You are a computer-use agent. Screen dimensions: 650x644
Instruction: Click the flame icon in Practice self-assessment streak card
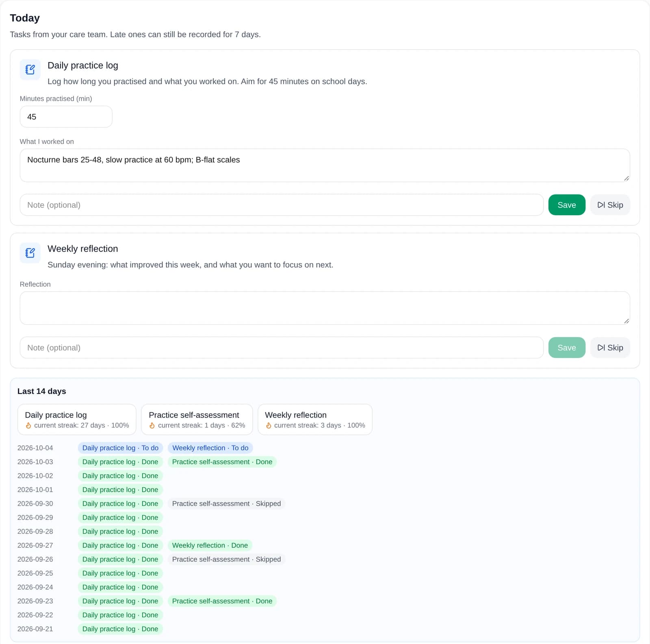pyautogui.click(x=152, y=426)
